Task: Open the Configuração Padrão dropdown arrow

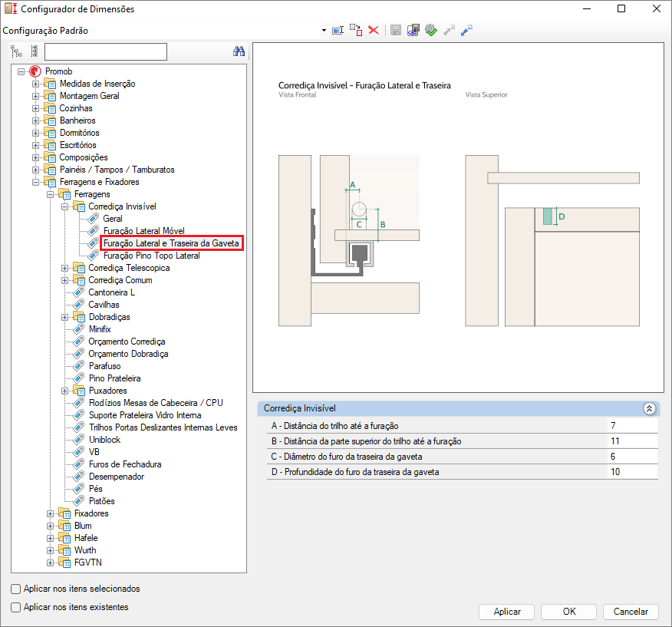Action: click(x=324, y=31)
